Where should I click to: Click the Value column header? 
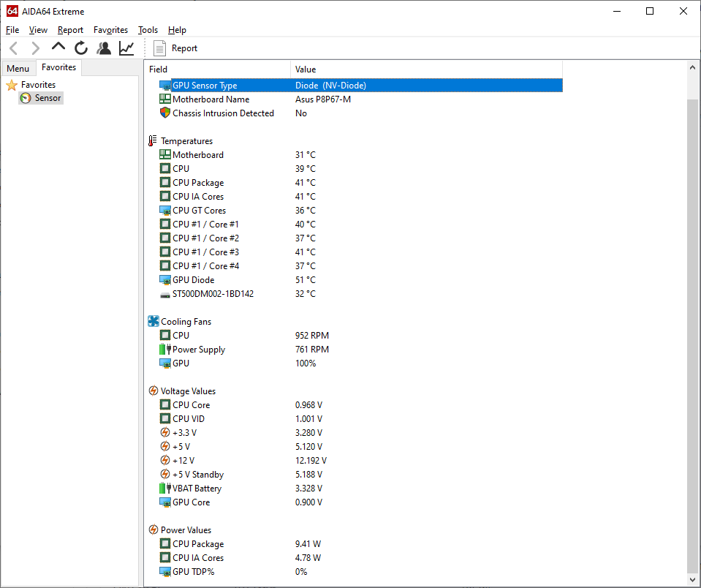tap(306, 69)
